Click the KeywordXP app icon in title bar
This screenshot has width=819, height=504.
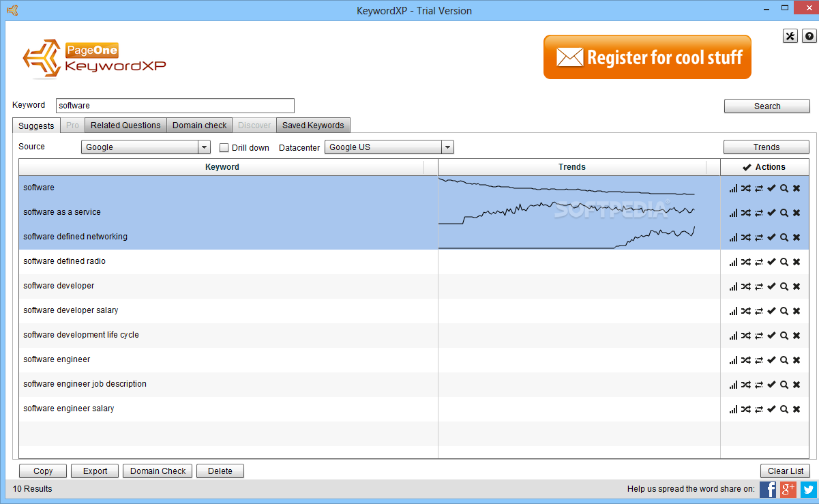click(12, 10)
